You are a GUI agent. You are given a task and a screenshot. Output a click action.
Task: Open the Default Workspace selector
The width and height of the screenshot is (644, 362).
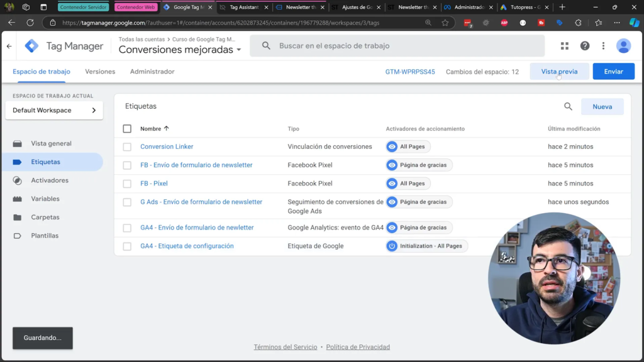[x=54, y=111]
